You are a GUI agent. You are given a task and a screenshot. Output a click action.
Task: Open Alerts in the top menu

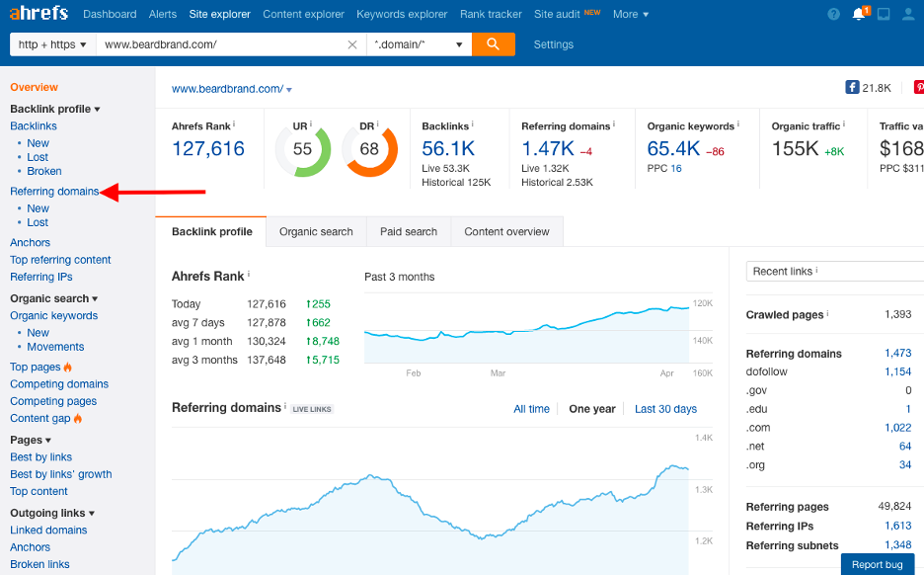163,14
